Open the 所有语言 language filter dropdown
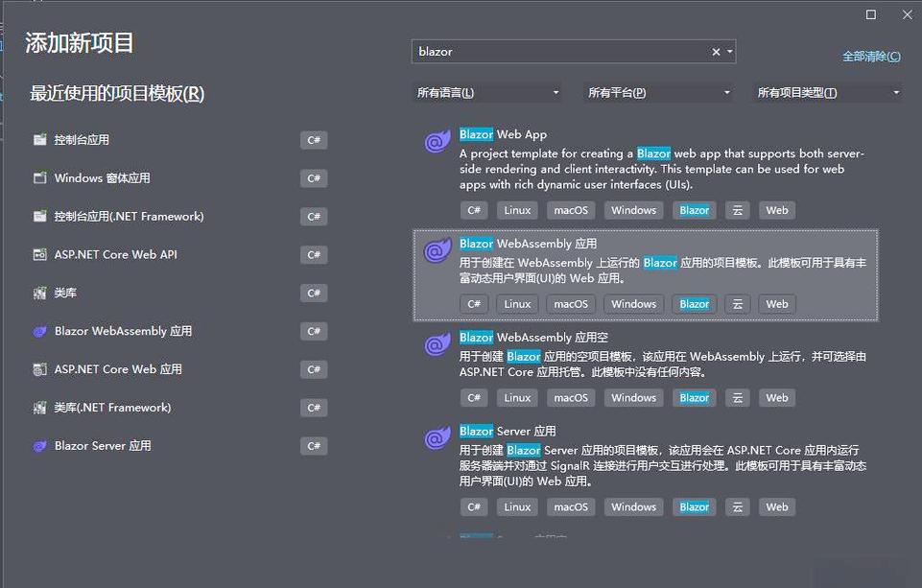 pyautogui.click(x=486, y=93)
